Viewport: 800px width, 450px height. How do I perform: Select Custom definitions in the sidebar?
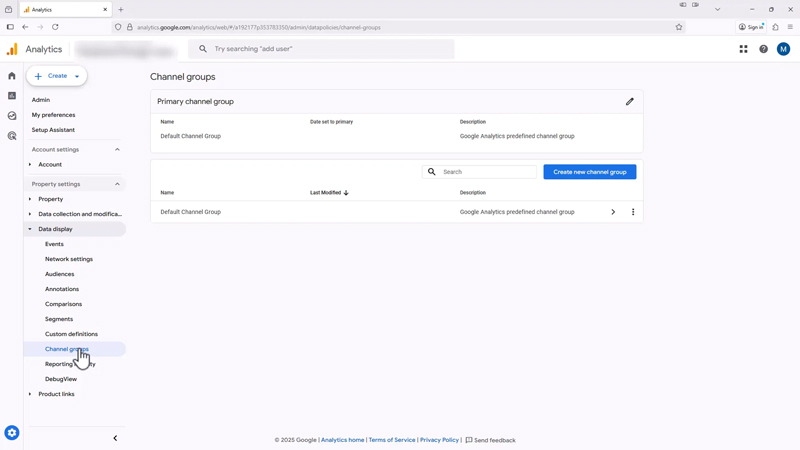click(71, 334)
